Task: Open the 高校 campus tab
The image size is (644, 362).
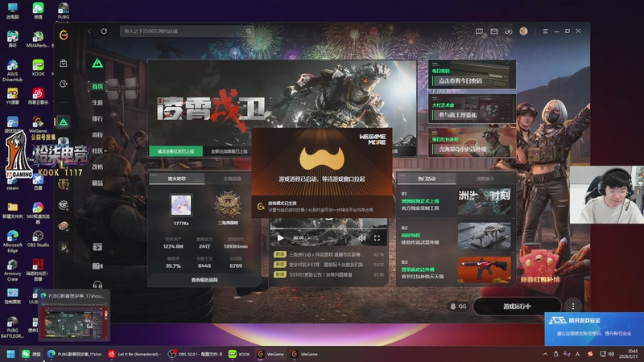Action: click(x=97, y=134)
